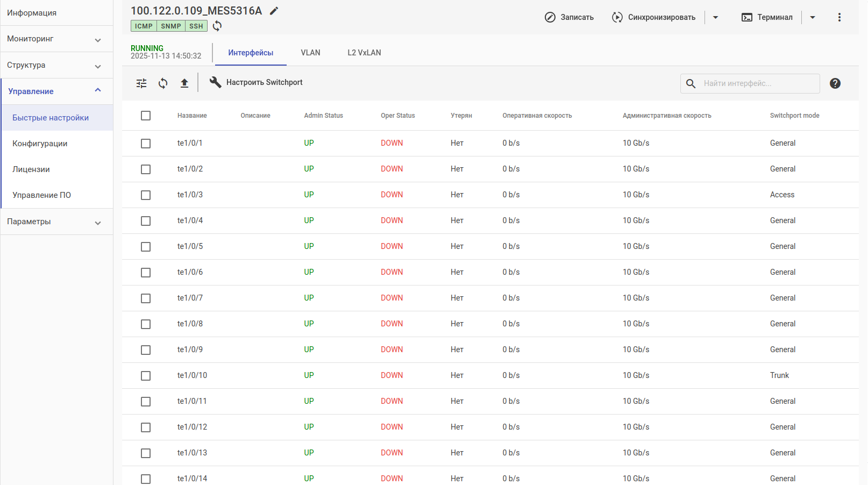Click the upload arrow toolbar icon
Image resolution: width=868 pixels, height=485 pixels.
[184, 83]
